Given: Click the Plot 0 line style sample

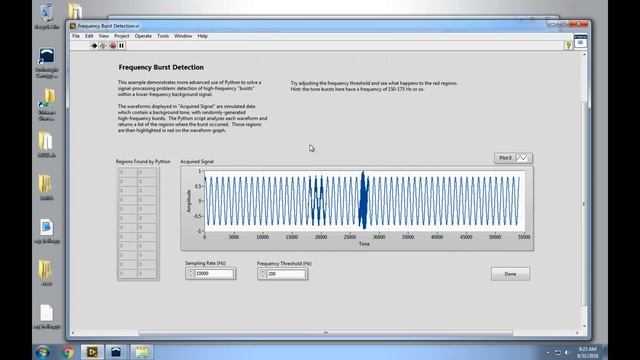Looking at the screenshot, I should 523,158.
